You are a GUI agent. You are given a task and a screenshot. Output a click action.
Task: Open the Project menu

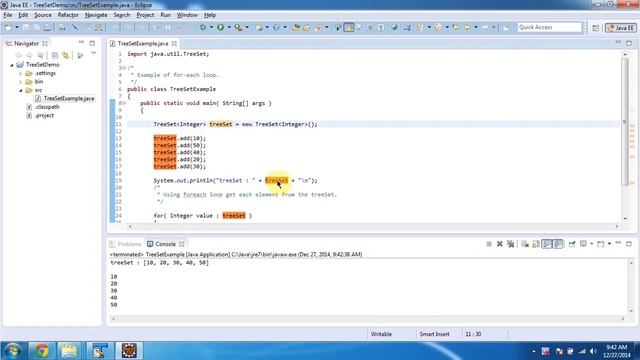point(145,15)
